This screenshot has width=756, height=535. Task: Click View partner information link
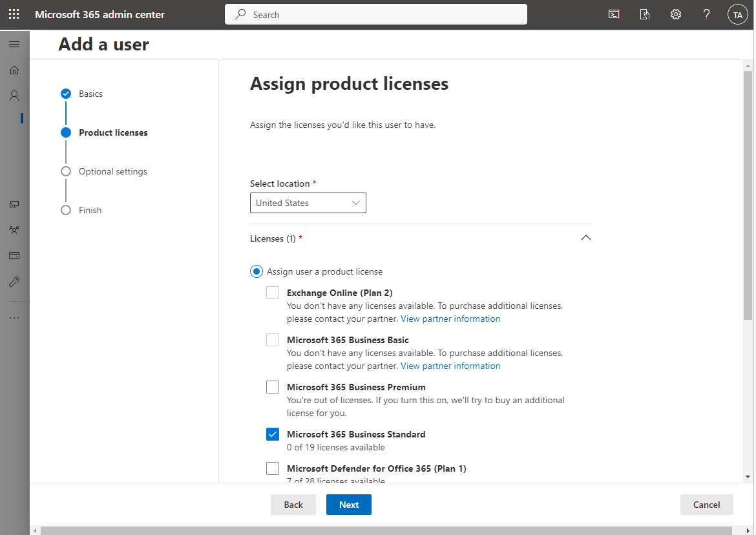pos(450,318)
